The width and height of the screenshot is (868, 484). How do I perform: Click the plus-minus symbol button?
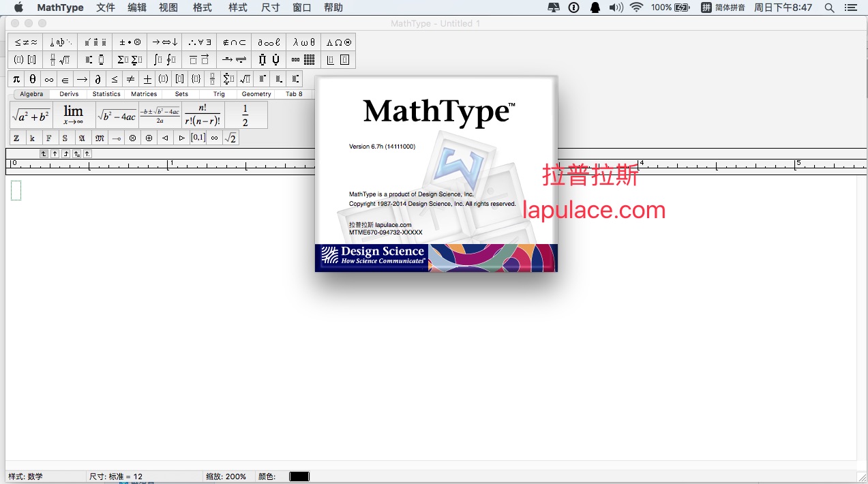[147, 79]
